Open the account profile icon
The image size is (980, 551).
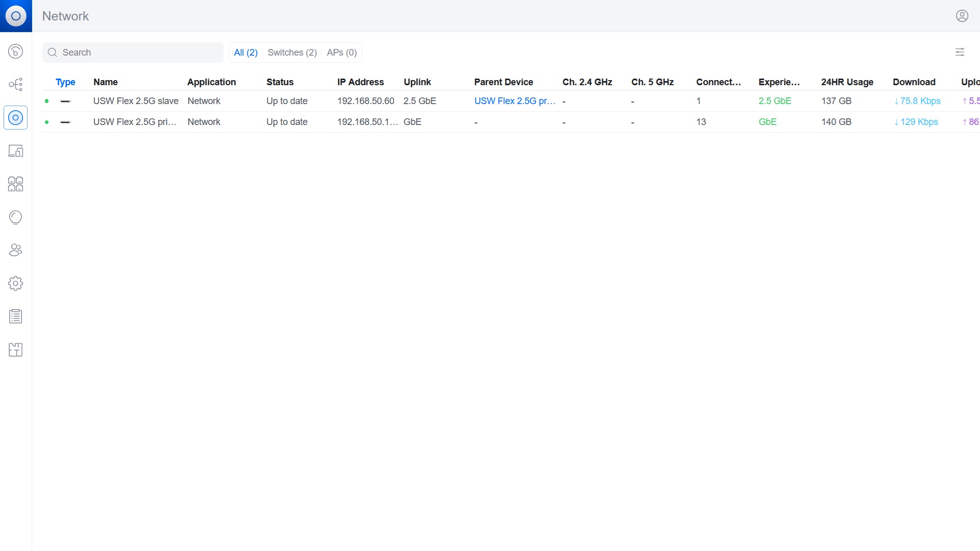click(x=962, y=16)
